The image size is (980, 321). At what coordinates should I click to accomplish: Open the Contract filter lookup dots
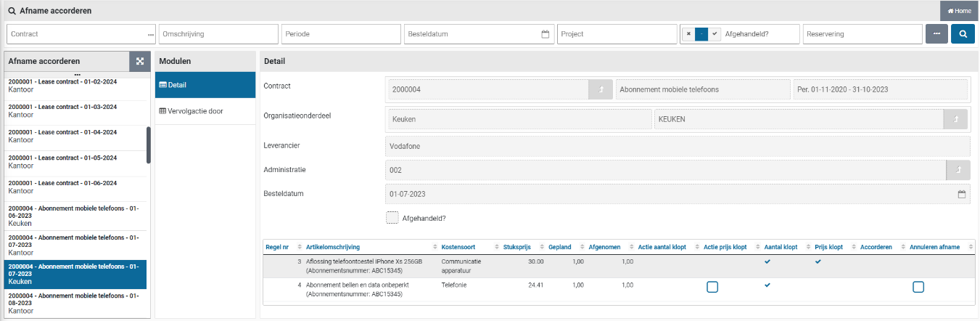tap(151, 34)
